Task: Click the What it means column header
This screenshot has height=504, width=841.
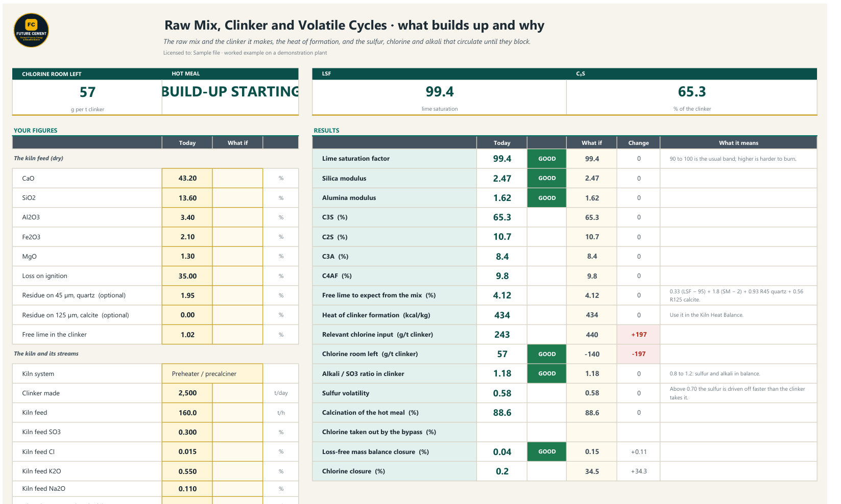Action: tap(738, 143)
